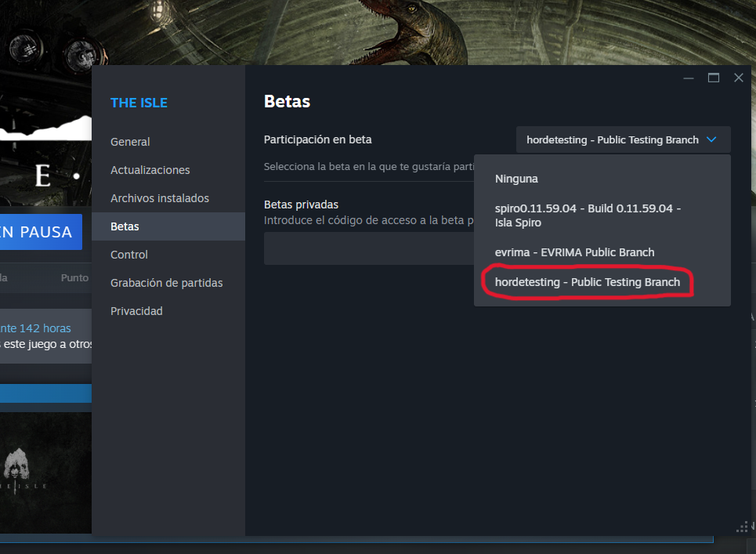Select Ninguna from the beta list
The width and height of the screenshot is (756, 554).
[516, 179]
